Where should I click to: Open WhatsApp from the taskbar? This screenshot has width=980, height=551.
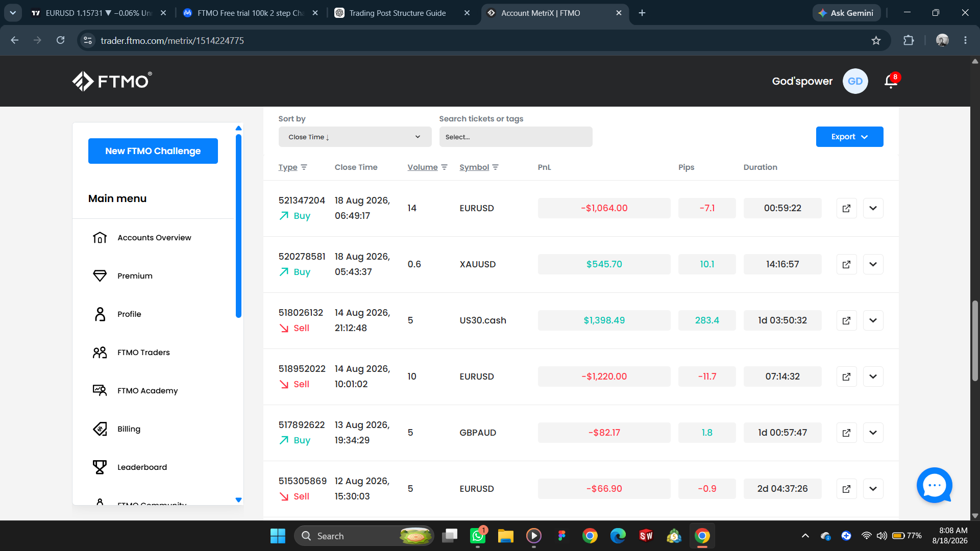[x=478, y=536]
